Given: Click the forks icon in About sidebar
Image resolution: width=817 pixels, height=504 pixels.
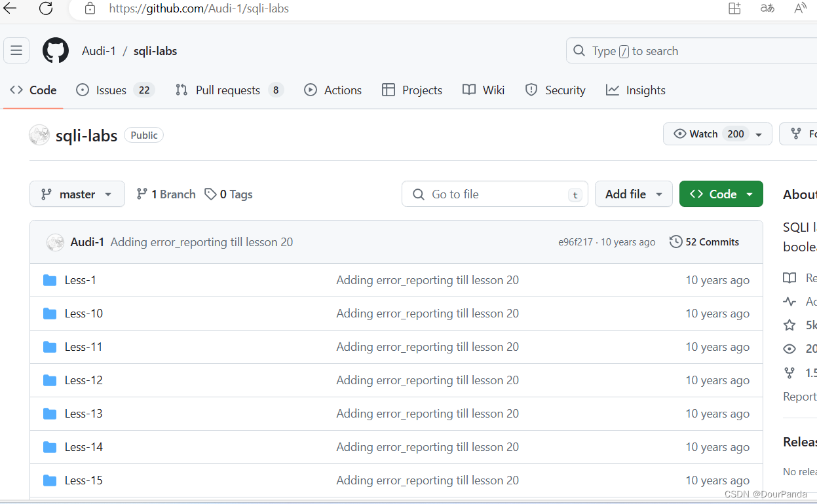Looking at the screenshot, I should [x=790, y=372].
